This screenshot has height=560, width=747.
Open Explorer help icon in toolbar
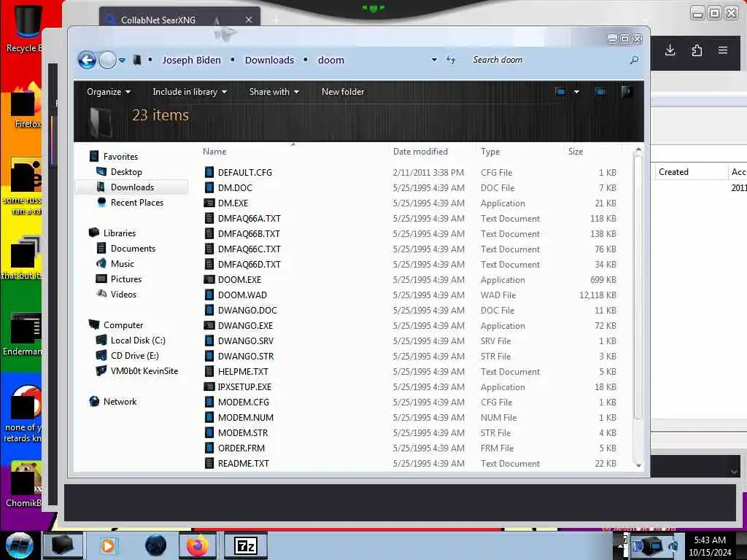627,91
